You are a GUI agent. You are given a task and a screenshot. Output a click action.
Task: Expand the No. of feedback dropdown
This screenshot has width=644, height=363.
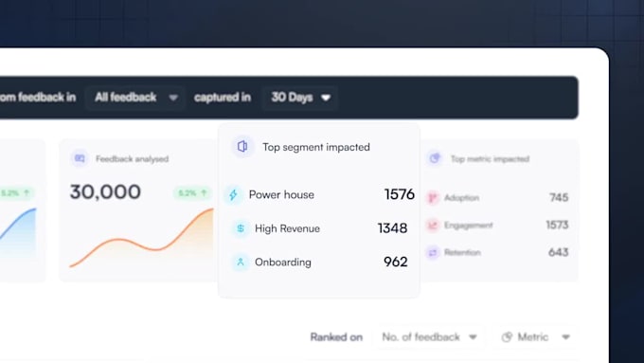(429, 337)
